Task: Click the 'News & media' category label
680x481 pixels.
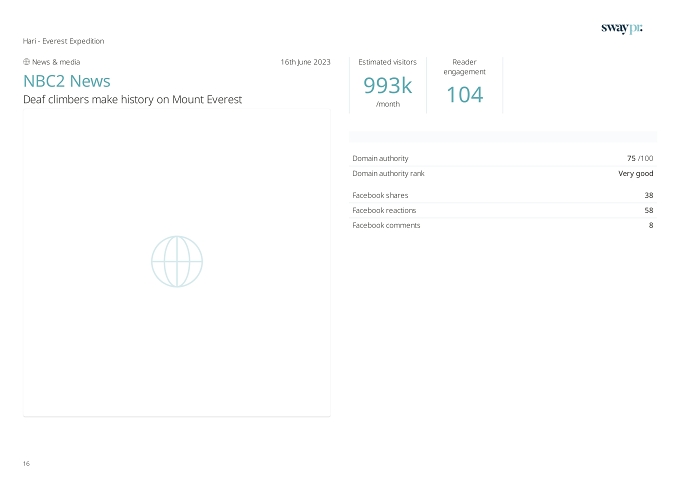Action: click(56, 62)
